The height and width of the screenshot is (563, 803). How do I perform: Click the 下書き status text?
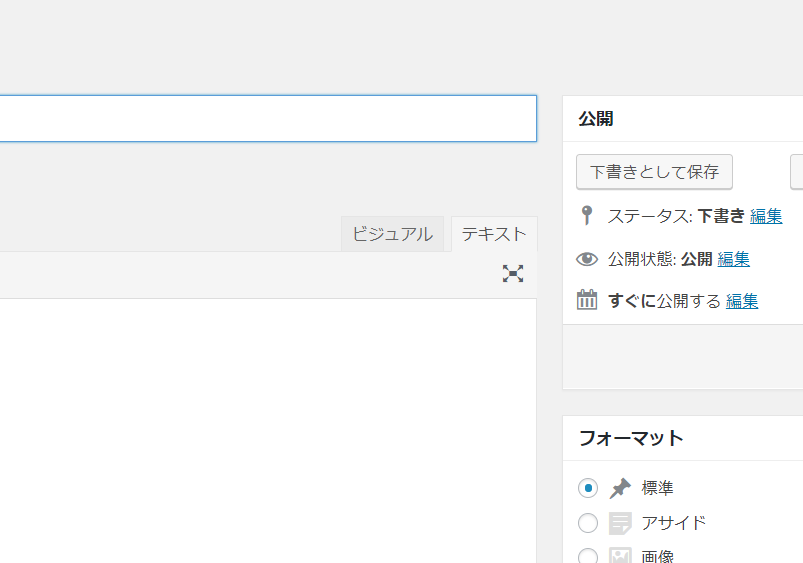[721, 216]
